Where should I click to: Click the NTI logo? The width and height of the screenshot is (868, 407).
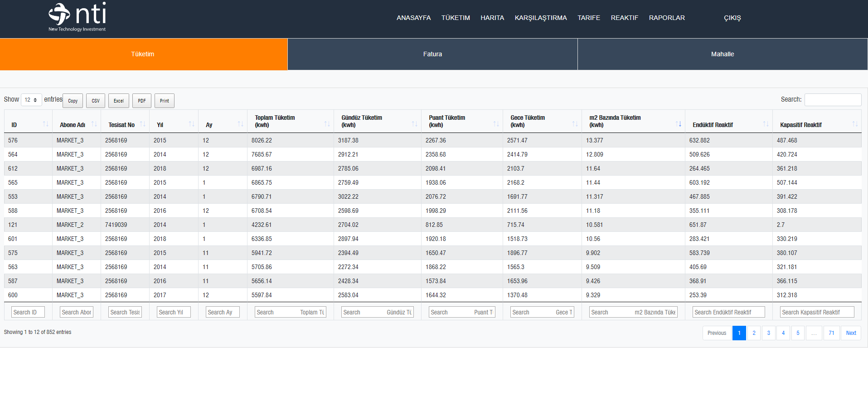(77, 17)
